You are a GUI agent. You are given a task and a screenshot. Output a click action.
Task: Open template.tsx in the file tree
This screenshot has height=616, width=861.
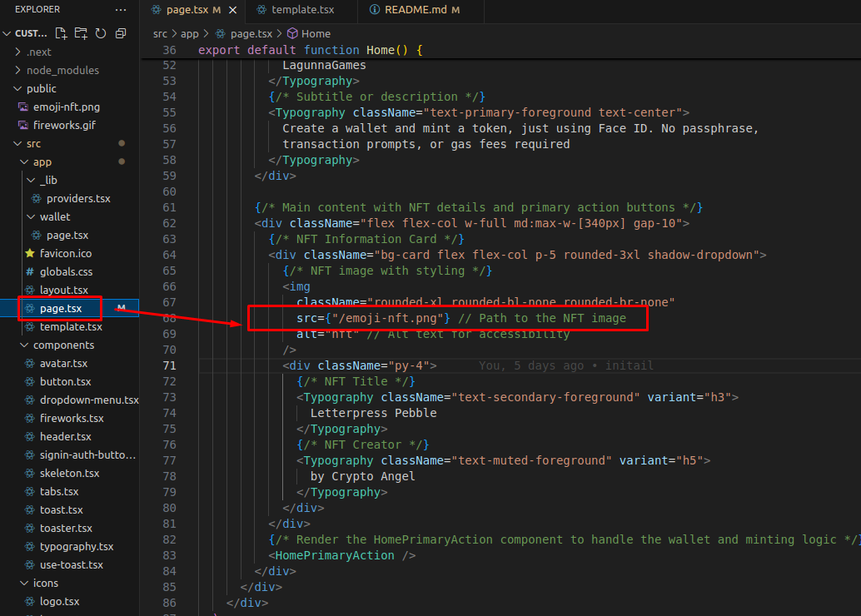[x=69, y=326]
